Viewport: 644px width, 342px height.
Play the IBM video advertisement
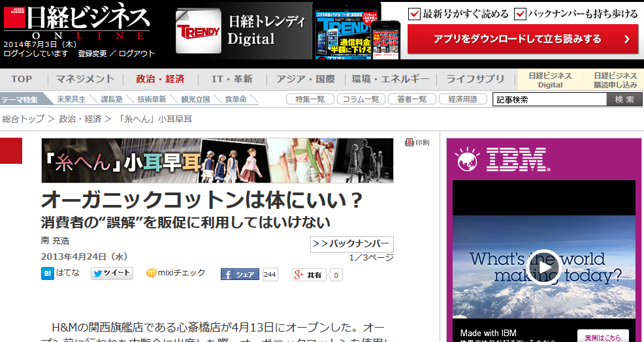[x=543, y=267]
